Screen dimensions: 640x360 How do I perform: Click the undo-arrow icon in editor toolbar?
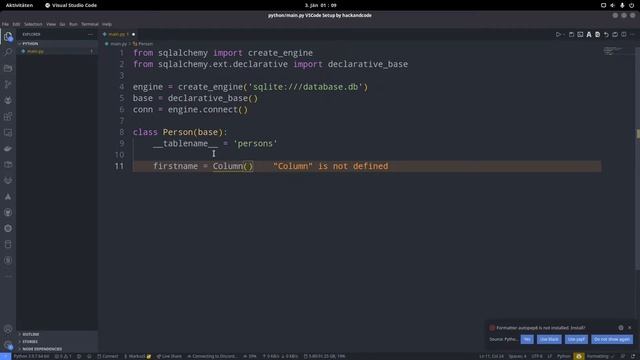pyautogui.click(x=607, y=35)
